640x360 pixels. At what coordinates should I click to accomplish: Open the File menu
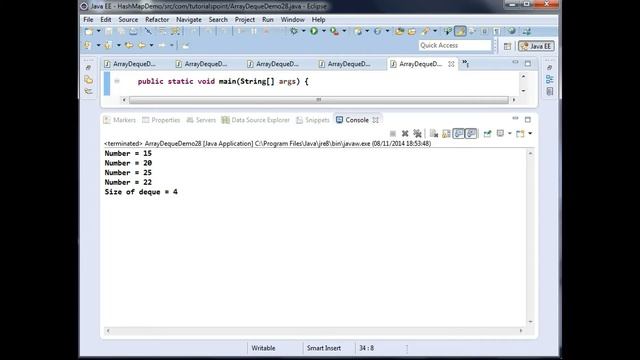[88, 20]
